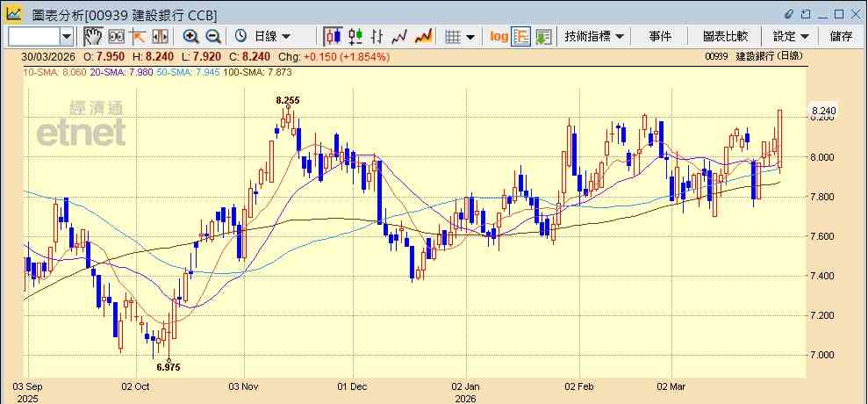
Task: Open the 日線 period dropdown
Action: coord(272,37)
